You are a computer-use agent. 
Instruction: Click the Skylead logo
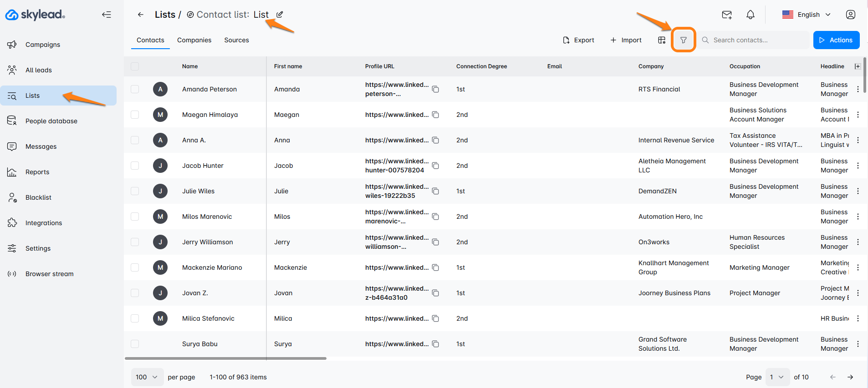click(x=35, y=15)
